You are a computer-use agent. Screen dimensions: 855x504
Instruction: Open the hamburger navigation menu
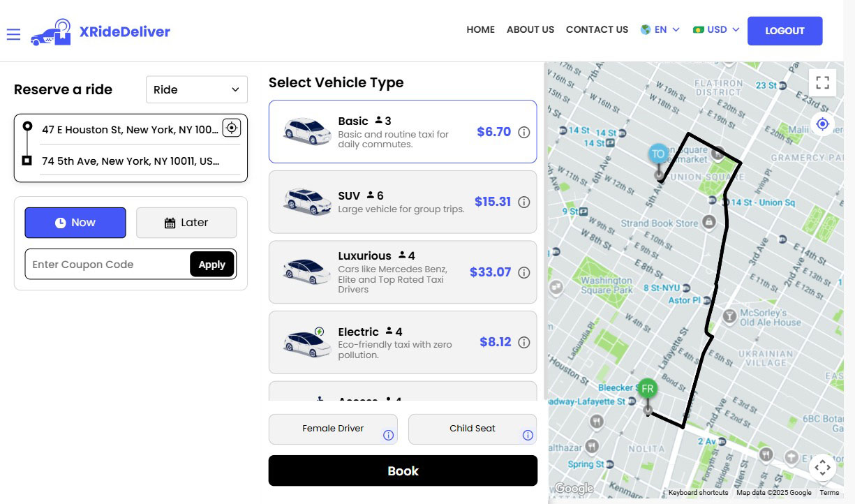[x=13, y=34]
